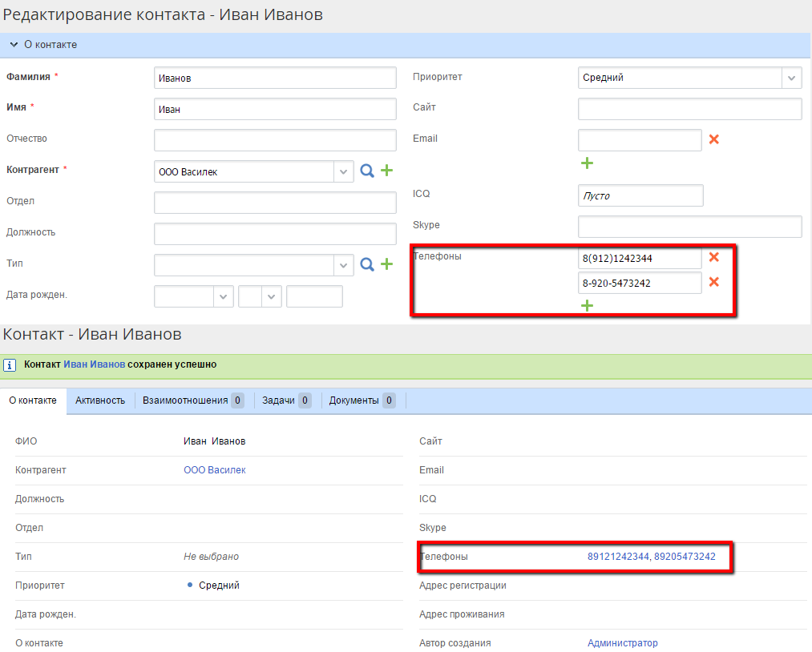The width and height of the screenshot is (812, 652).
Task: Delete phone number 8(912)1242344
Action: click(714, 257)
